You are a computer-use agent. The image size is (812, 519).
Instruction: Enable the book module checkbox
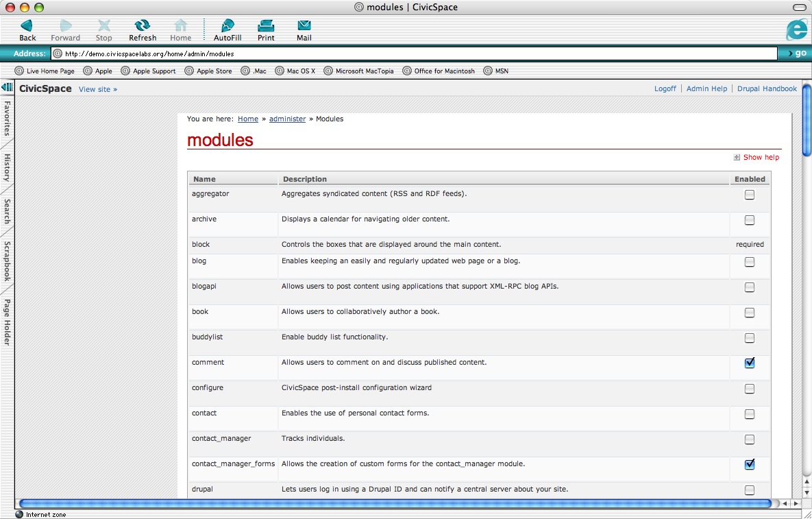pyautogui.click(x=750, y=313)
